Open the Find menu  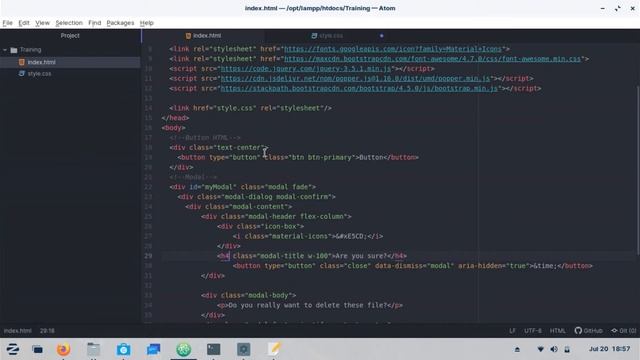click(x=94, y=23)
